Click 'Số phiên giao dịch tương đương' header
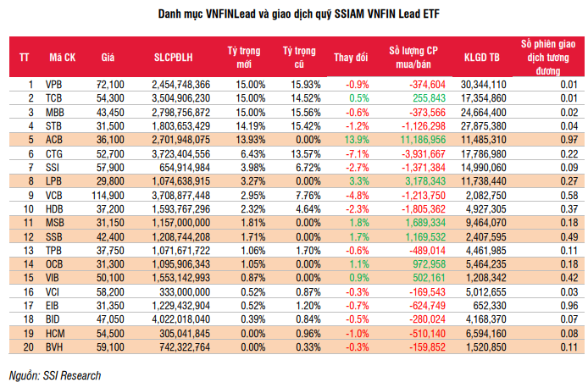The image size is (588, 388). 548,58
